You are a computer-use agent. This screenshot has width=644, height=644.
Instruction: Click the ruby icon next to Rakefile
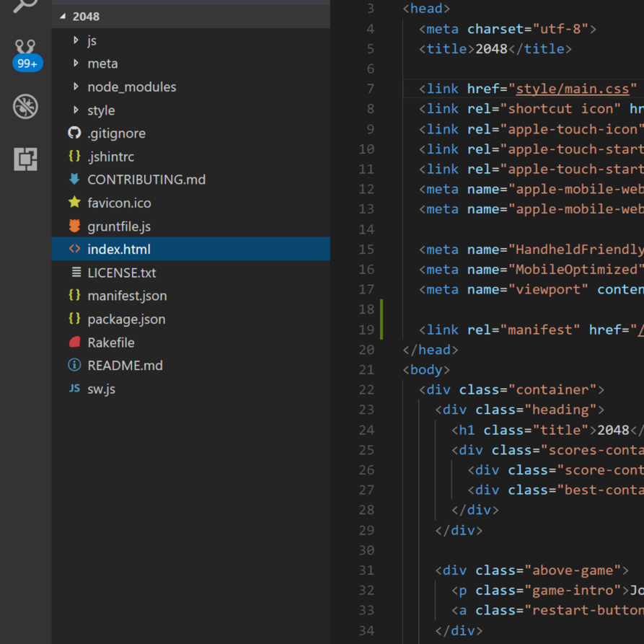[74, 343]
